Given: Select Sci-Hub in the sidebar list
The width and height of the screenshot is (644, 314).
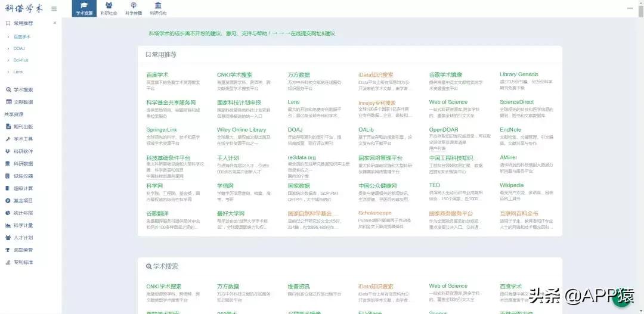Looking at the screenshot, I should coord(20,60).
